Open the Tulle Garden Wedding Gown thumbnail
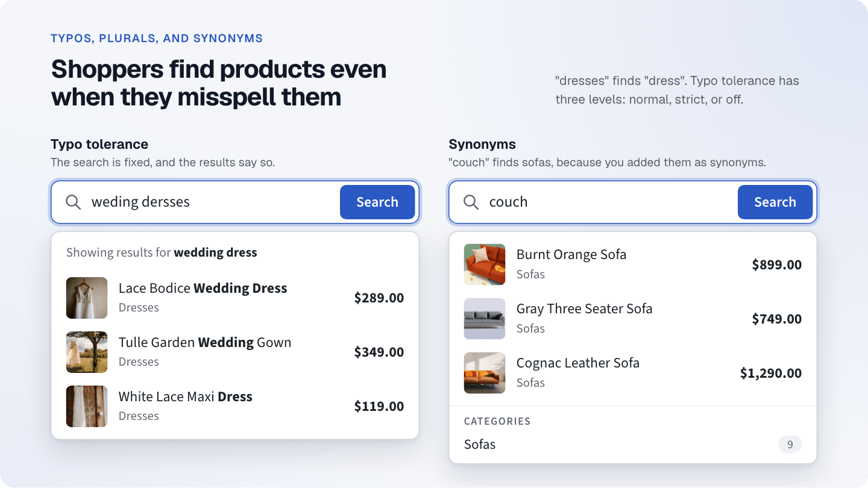 [87, 352]
